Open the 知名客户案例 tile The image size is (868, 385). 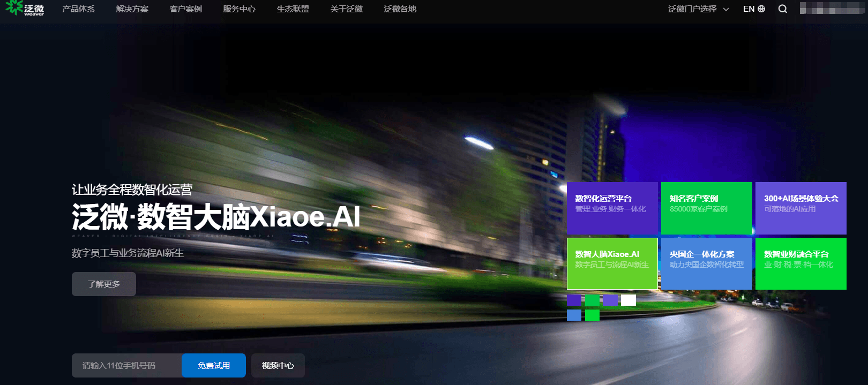coord(707,208)
